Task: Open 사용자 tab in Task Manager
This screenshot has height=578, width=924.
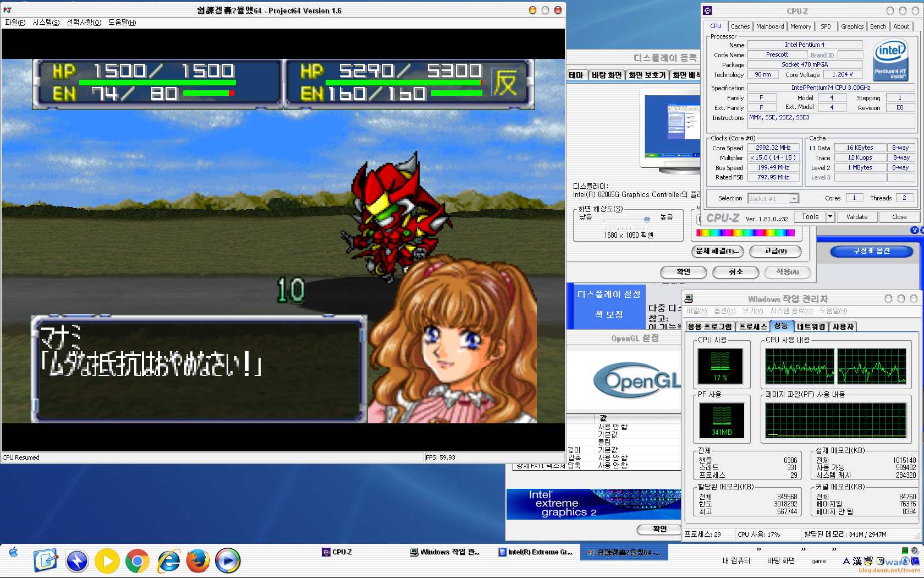Action: click(x=843, y=326)
